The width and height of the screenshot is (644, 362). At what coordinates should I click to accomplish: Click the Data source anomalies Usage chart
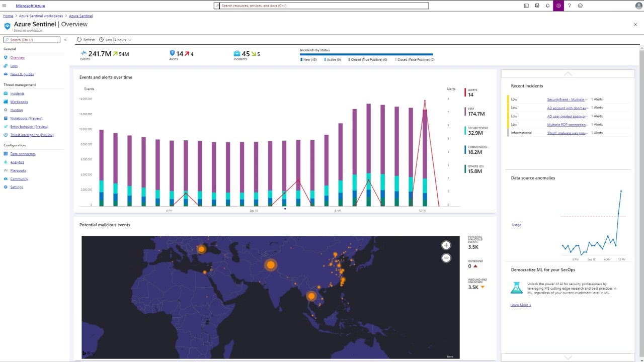(594, 223)
